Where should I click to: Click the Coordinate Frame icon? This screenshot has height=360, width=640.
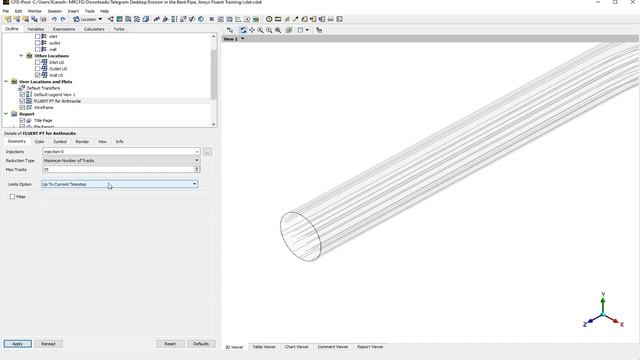[165, 19]
